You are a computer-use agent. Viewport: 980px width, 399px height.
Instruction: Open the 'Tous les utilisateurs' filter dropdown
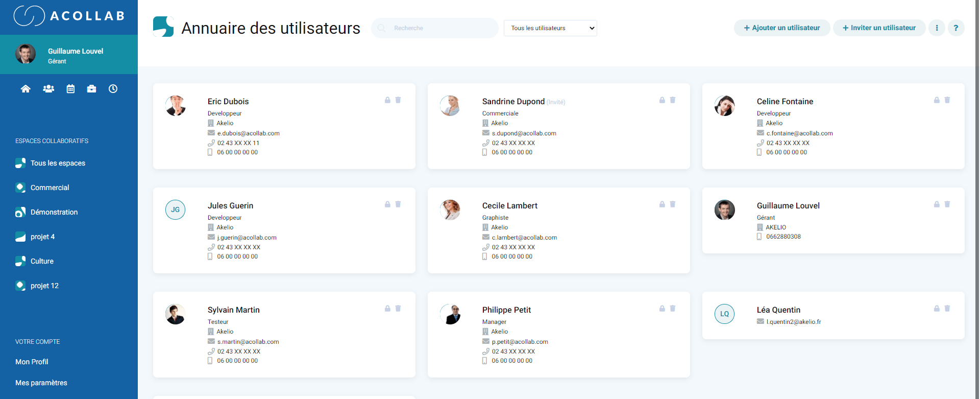pyautogui.click(x=550, y=28)
